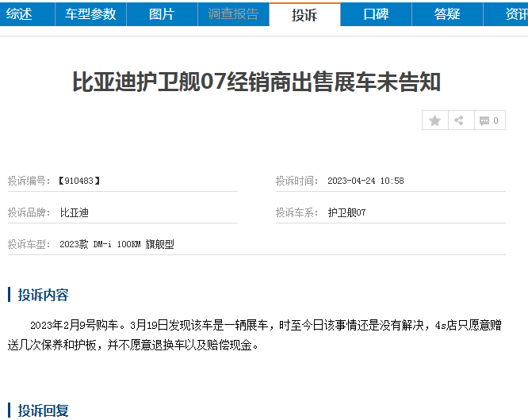Click complaint number 【910483】

point(78,181)
